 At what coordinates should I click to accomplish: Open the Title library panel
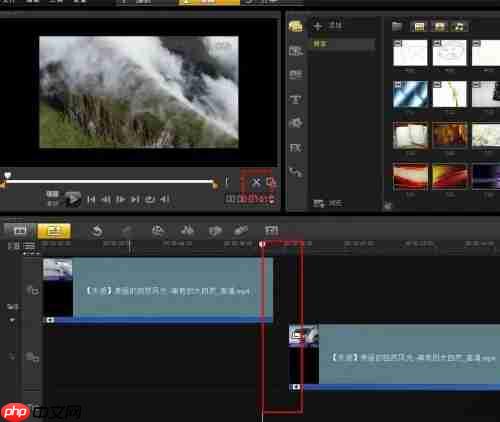[x=295, y=99]
